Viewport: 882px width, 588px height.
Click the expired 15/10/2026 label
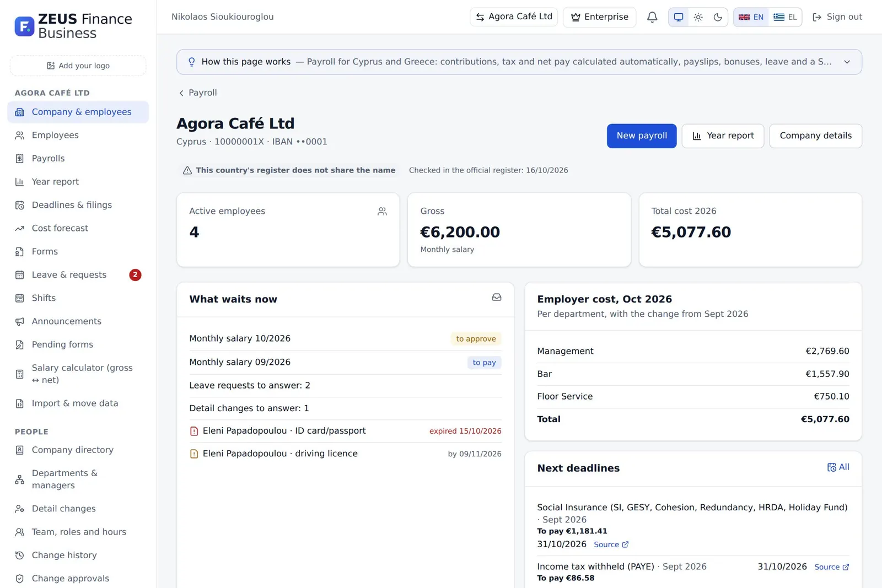coord(465,431)
